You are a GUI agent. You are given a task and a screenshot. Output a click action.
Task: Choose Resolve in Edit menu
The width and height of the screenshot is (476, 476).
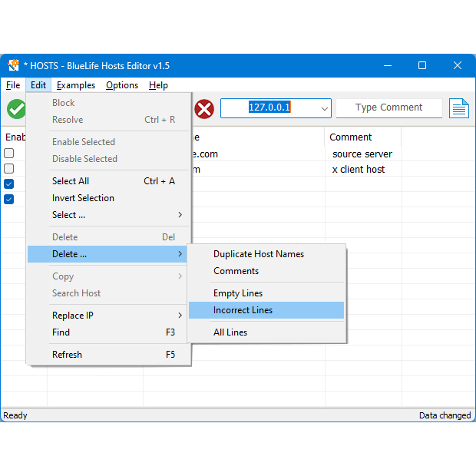(108, 120)
